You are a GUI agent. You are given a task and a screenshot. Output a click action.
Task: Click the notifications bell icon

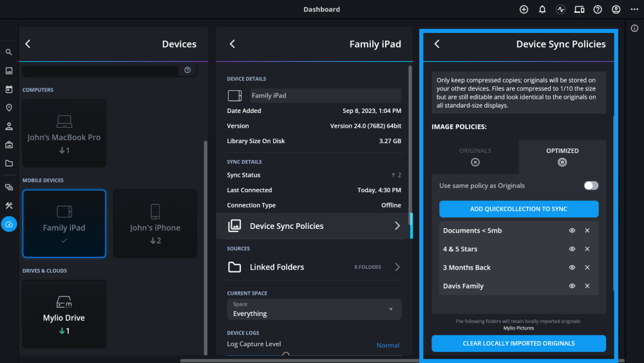[542, 10]
